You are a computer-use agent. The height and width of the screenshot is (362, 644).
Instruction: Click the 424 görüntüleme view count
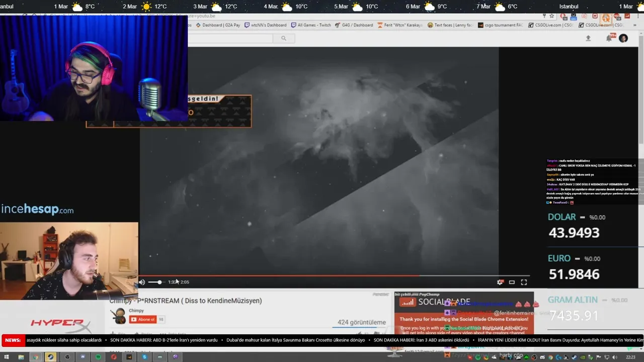tap(362, 322)
